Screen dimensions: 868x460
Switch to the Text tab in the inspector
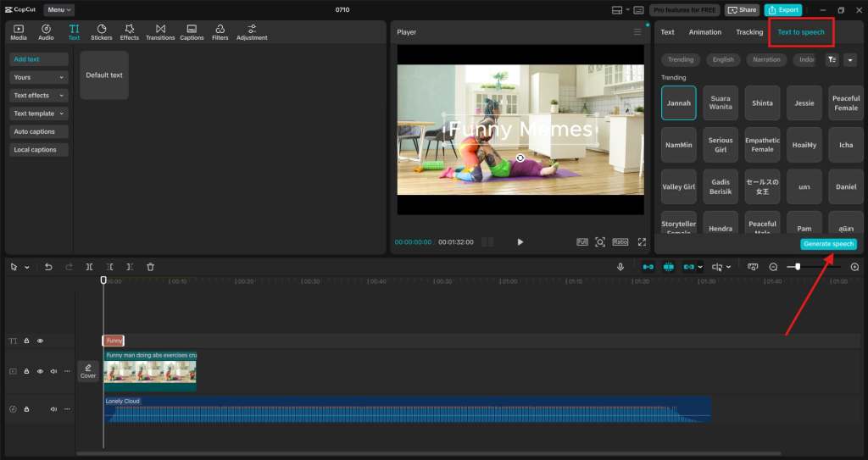tap(668, 32)
